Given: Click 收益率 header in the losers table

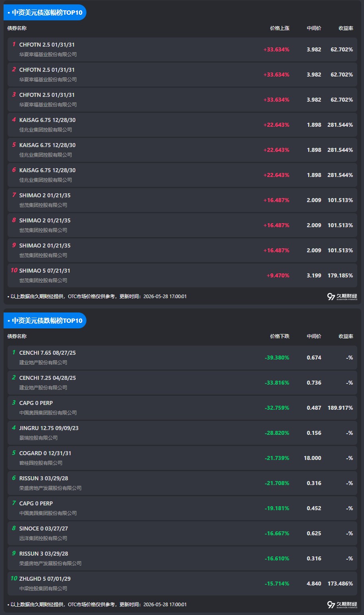Looking at the screenshot, I should pyautogui.click(x=346, y=336).
